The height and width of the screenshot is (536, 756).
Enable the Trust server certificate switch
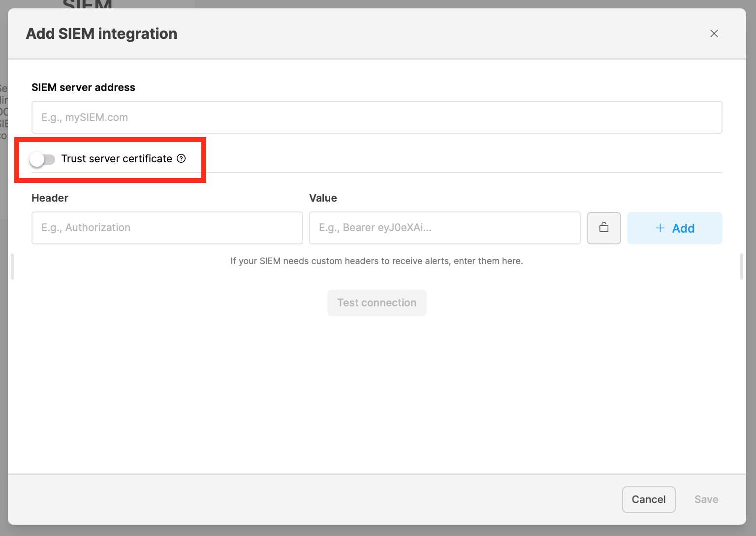(42, 159)
